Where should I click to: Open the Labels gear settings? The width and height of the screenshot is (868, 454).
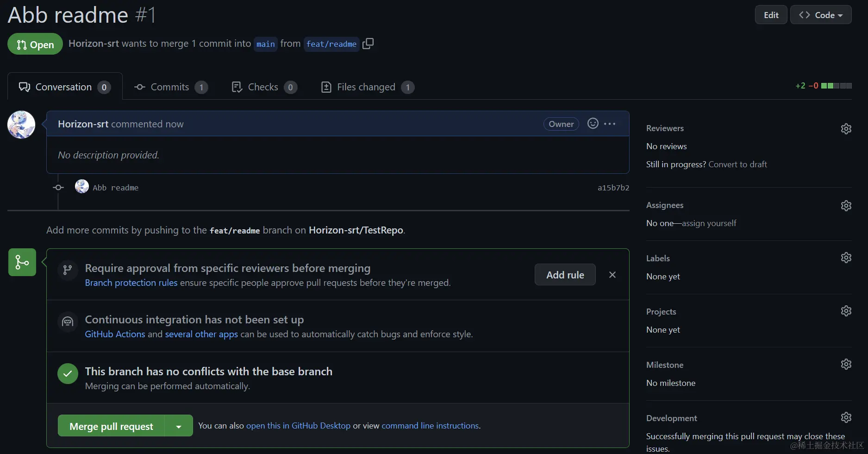tap(846, 258)
